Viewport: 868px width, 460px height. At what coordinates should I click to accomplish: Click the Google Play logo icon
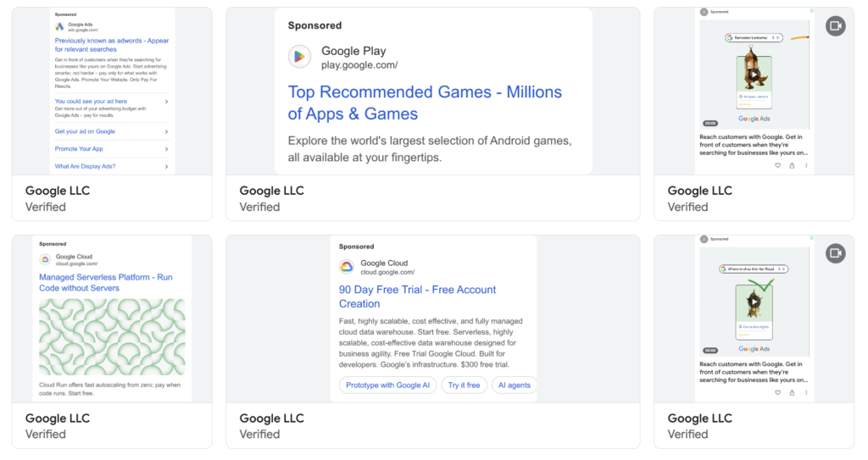[299, 57]
